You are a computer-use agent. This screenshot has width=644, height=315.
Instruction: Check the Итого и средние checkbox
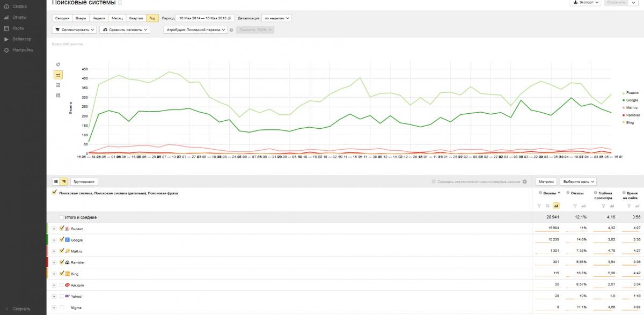click(62, 217)
